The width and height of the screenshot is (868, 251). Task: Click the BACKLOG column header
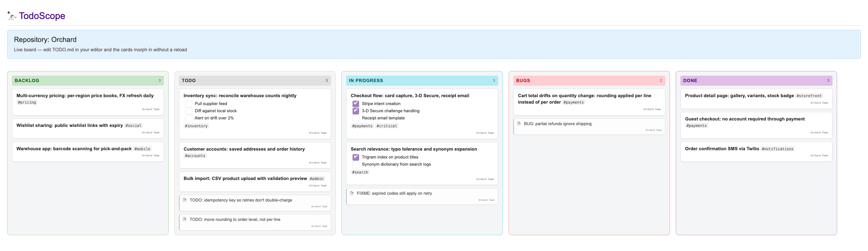[88, 81]
